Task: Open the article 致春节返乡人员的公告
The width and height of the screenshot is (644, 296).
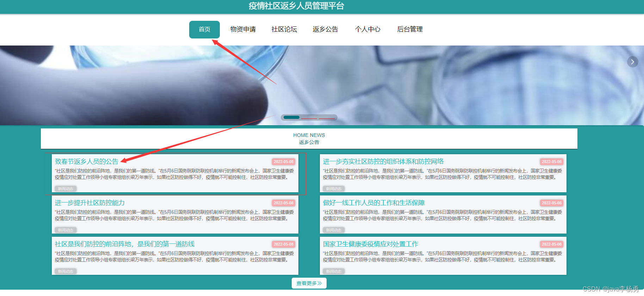Action: point(87,162)
